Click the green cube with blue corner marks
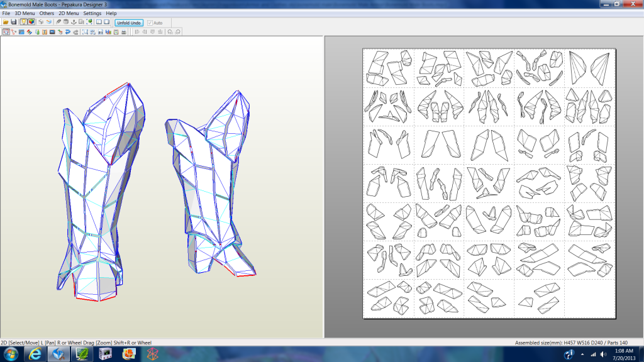This screenshot has width=644, height=362. 89,22
